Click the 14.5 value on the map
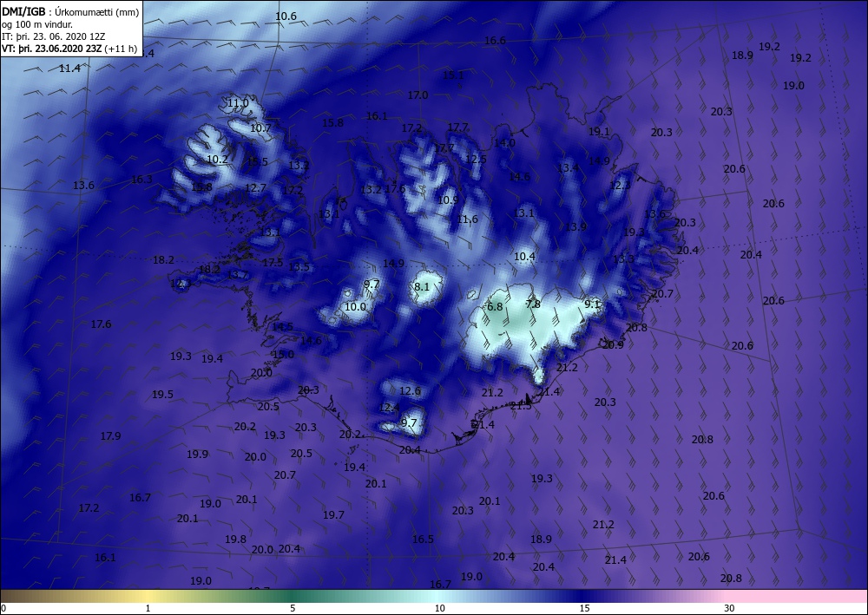This screenshot has height=615, width=868. pyautogui.click(x=282, y=326)
